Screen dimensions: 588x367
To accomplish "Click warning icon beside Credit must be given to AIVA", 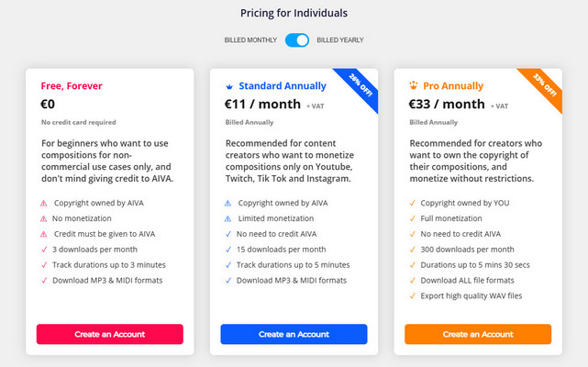I will coord(44,234).
